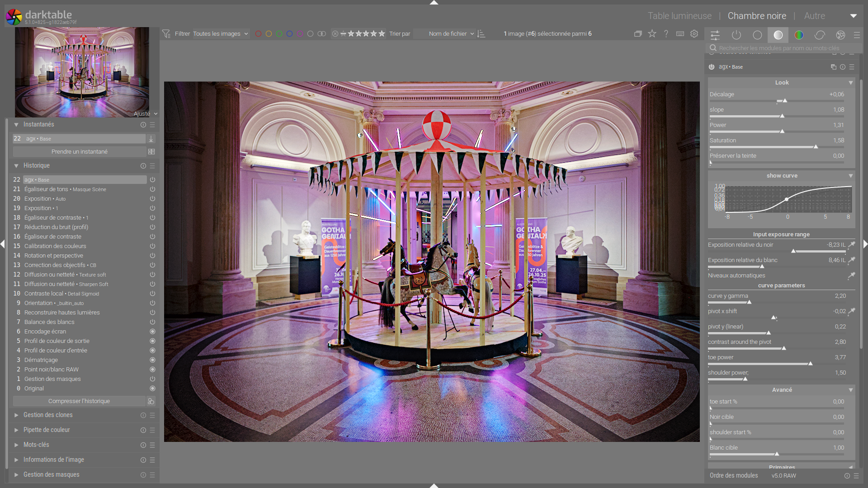Disable Exposition Auto history item power
This screenshot has height=488, width=868.
[152, 199]
